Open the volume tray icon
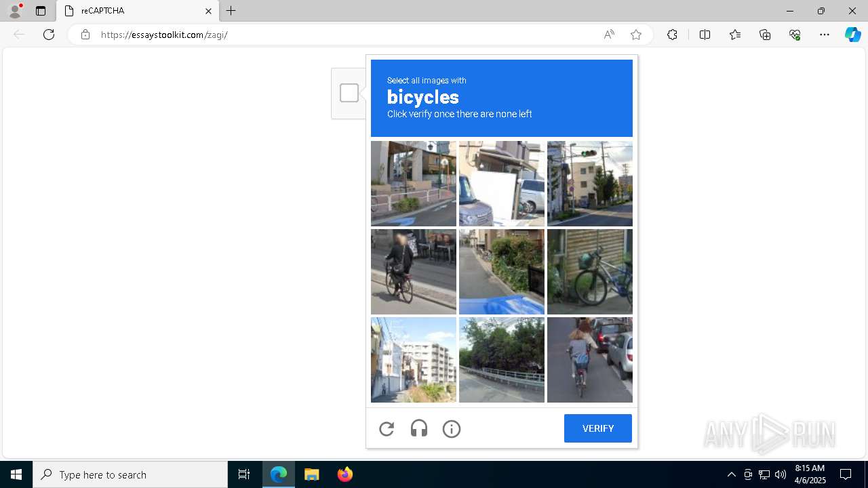The width and height of the screenshot is (868, 488). point(781,474)
